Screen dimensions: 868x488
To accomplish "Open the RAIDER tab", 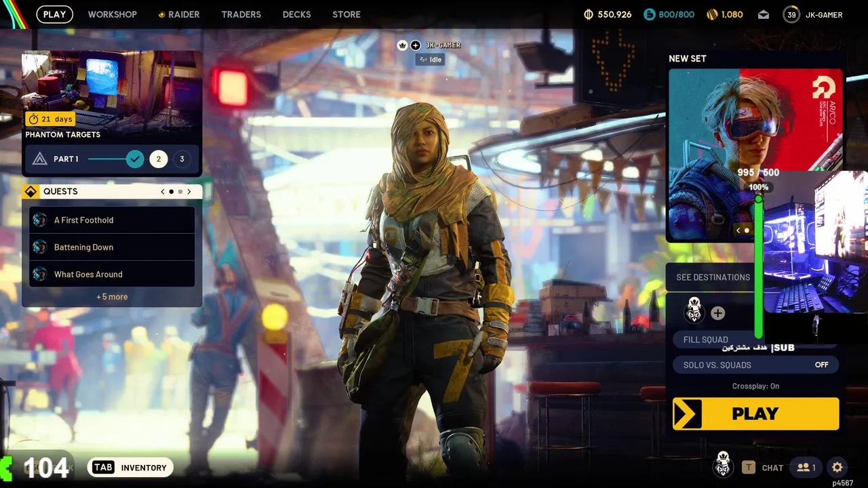I will [x=179, y=14].
